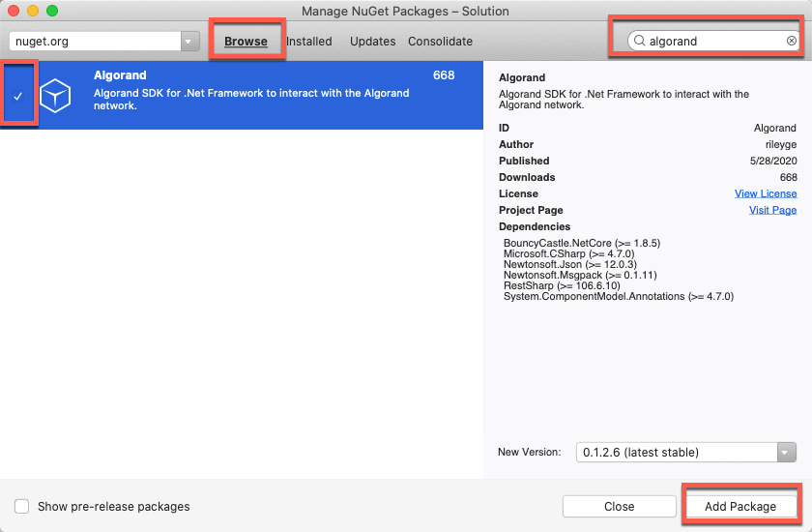
Task: Expand the New Version dropdown arrow
Action: (x=786, y=453)
